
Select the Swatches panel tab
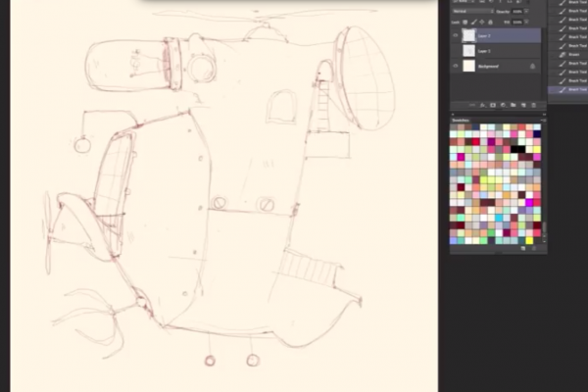pos(461,120)
